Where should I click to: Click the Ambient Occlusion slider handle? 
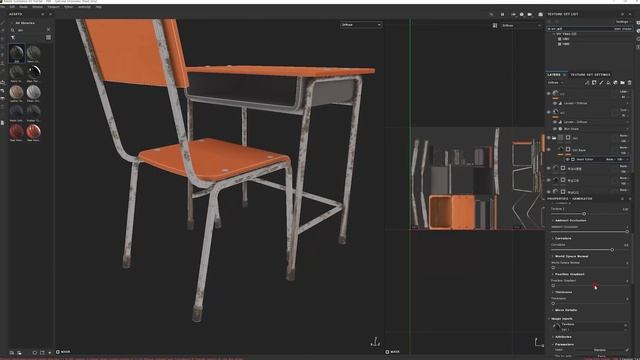(x=627, y=231)
